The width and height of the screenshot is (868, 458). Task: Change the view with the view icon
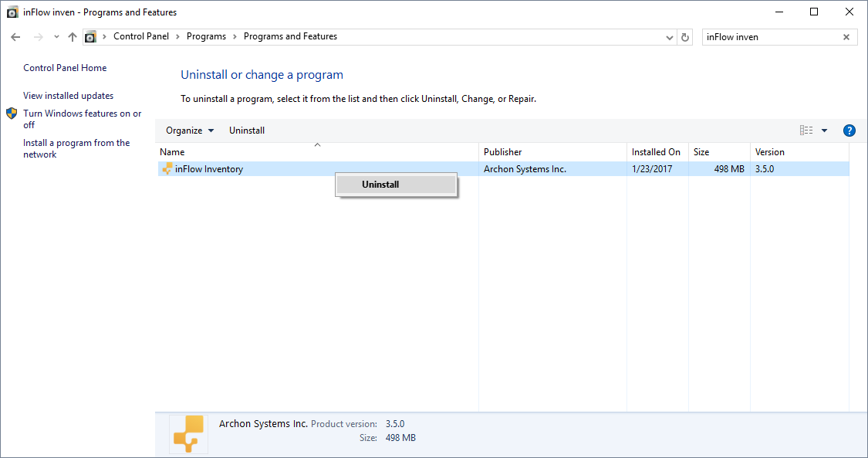point(806,131)
